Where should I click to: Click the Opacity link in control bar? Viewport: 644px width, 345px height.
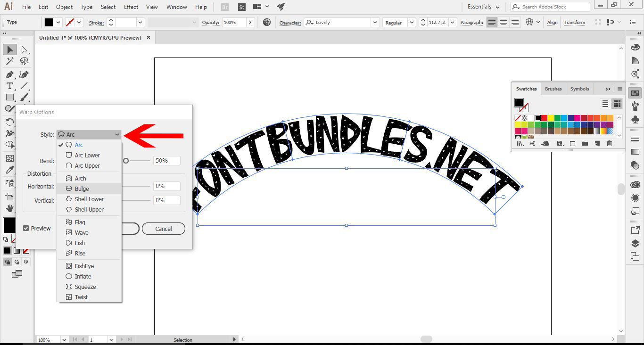pos(211,23)
